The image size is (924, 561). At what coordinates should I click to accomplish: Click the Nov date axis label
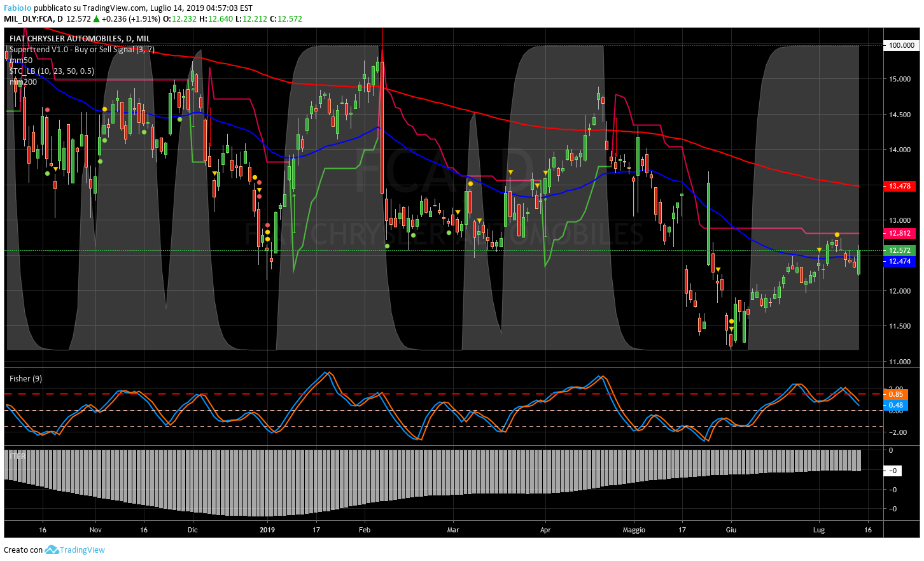[x=95, y=530]
